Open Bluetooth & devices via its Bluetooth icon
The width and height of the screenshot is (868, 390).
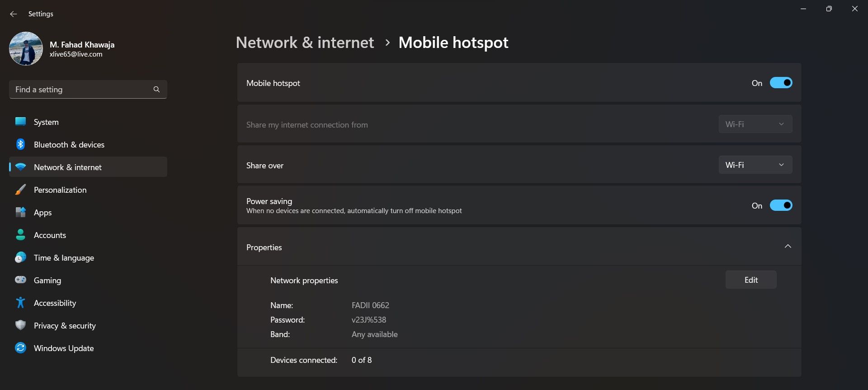coord(20,144)
